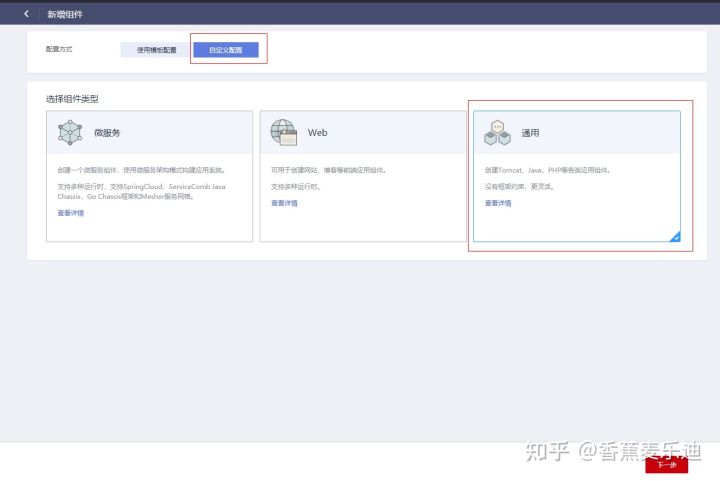Open 查看详情 link in Web card
Viewport: 720px width, 481px height.
click(284, 203)
